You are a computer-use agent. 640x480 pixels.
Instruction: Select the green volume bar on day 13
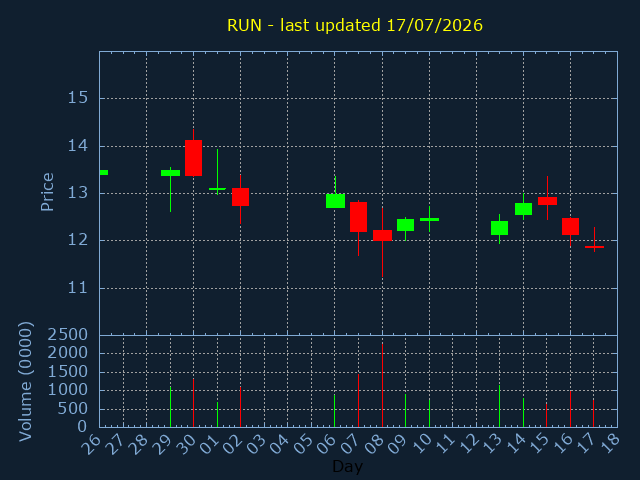click(x=499, y=406)
